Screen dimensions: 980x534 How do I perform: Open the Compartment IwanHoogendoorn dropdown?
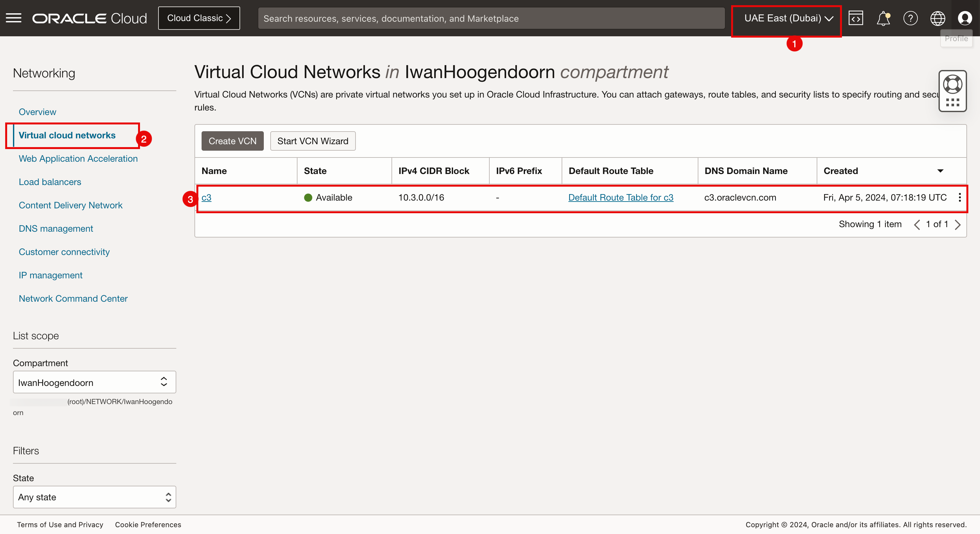[x=94, y=382]
